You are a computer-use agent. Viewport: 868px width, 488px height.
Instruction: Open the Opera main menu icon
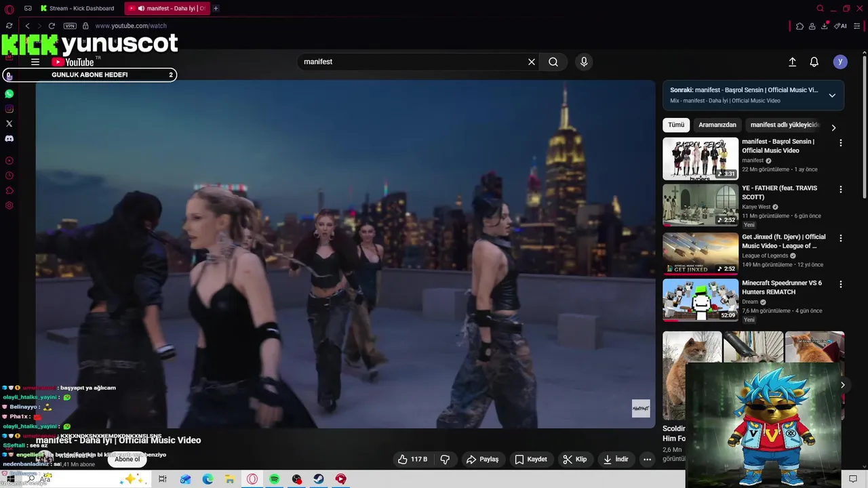[9, 9]
